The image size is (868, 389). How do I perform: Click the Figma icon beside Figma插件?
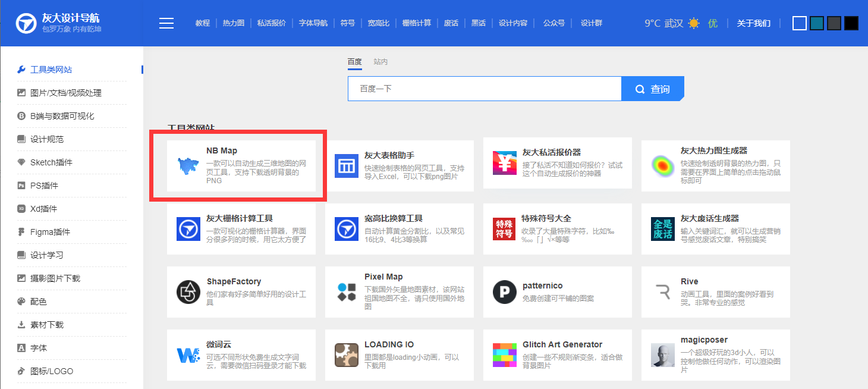point(21,232)
